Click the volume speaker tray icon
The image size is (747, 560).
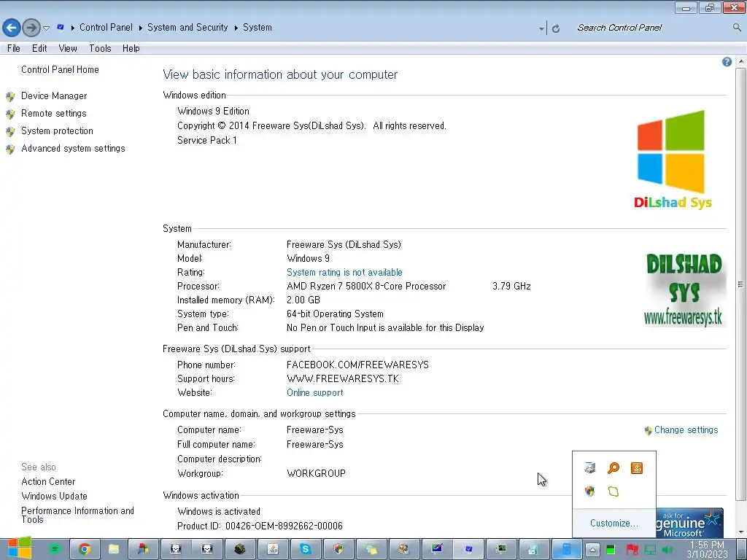click(667, 550)
